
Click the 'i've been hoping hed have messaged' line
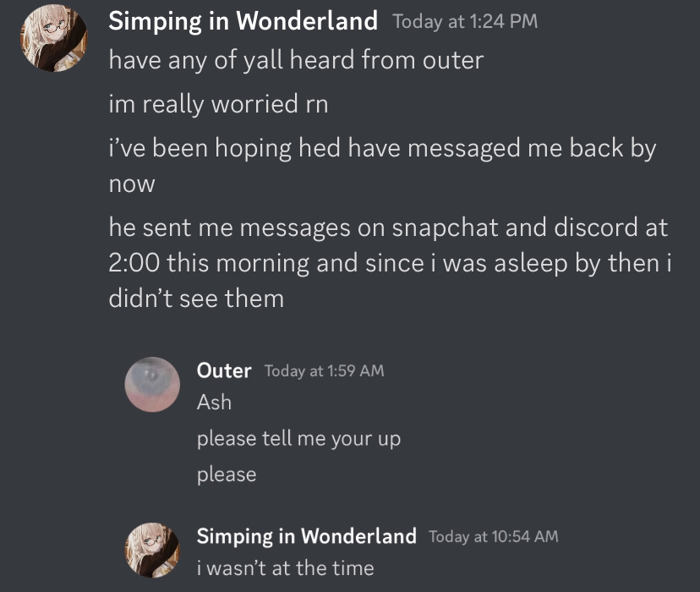tap(382, 149)
